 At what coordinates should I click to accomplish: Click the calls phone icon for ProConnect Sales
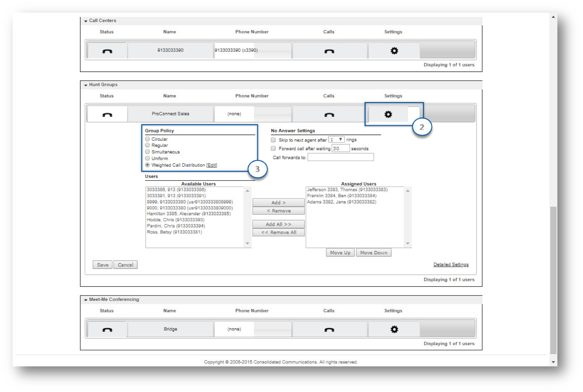[x=329, y=115]
